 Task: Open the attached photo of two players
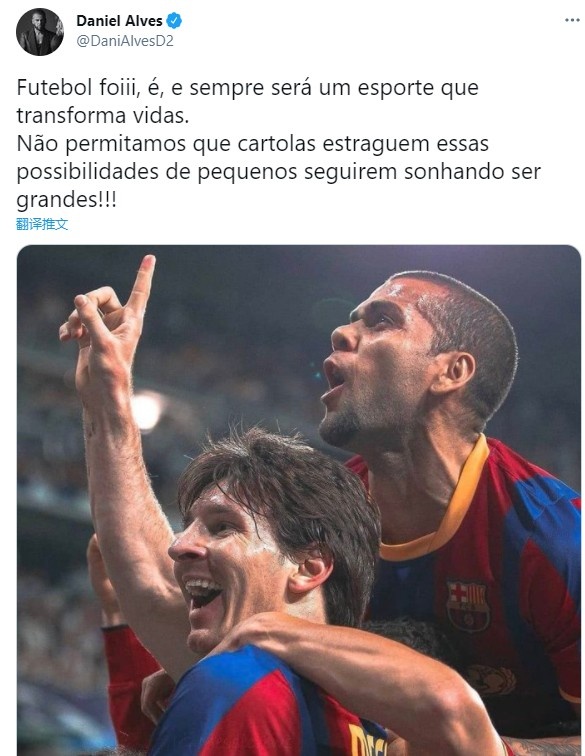(x=299, y=500)
